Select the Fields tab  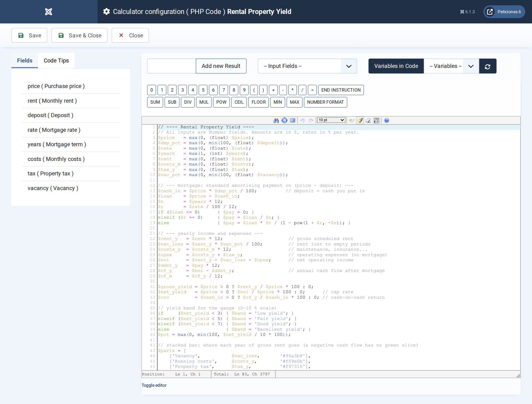click(25, 60)
